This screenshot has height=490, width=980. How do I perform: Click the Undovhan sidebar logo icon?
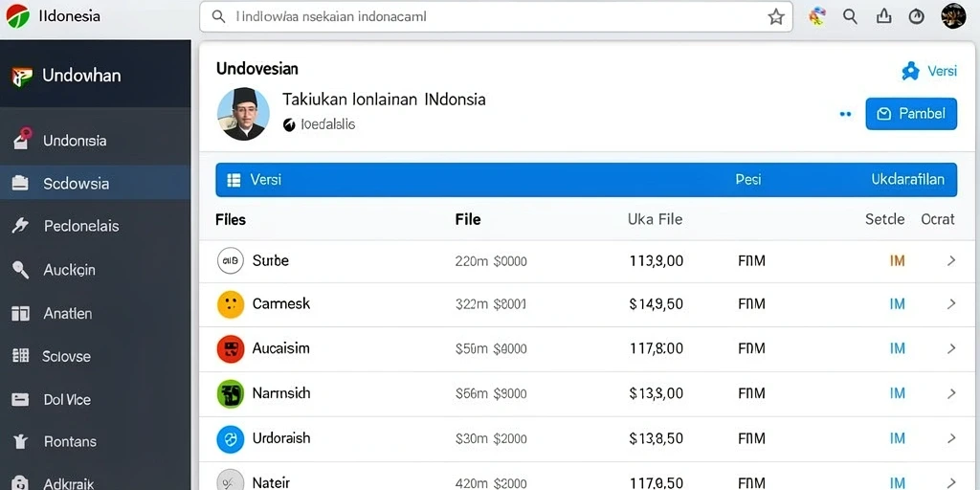point(22,77)
